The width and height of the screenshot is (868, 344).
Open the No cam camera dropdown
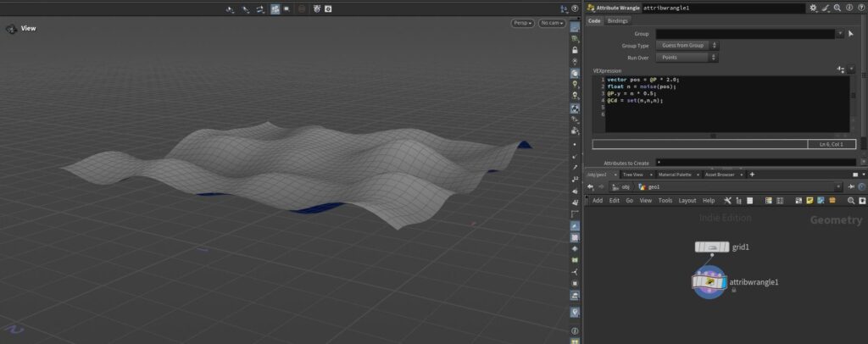tap(552, 23)
